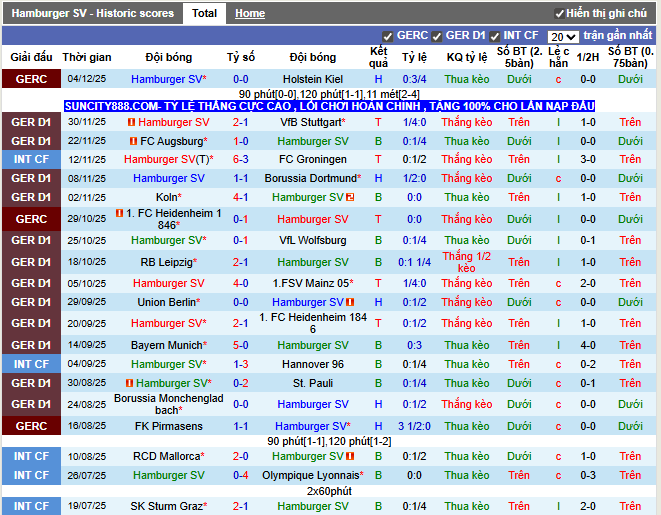Open GERC league label on 04/12/25 row
Screen dimensions: 661x515
tap(31, 79)
